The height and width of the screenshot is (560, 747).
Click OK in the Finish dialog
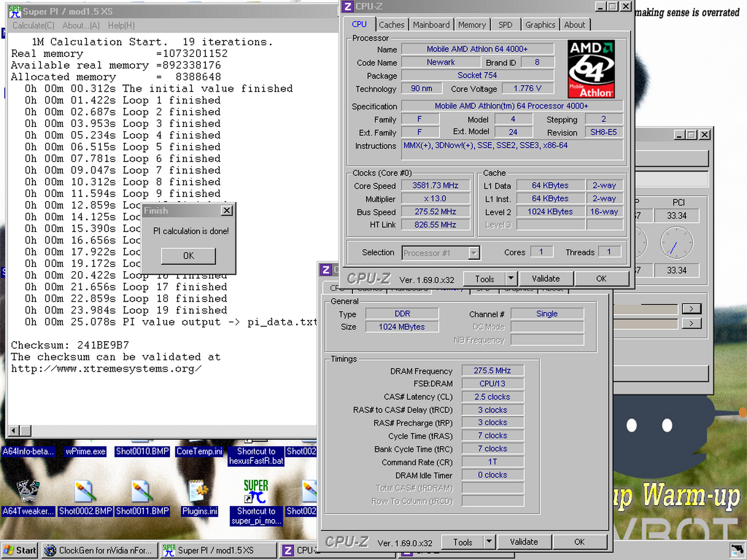tap(188, 256)
